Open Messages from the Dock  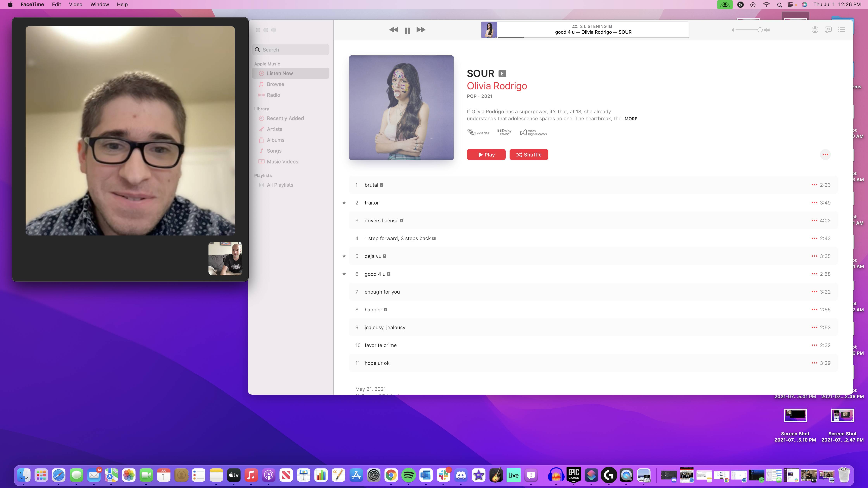tap(76, 475)
